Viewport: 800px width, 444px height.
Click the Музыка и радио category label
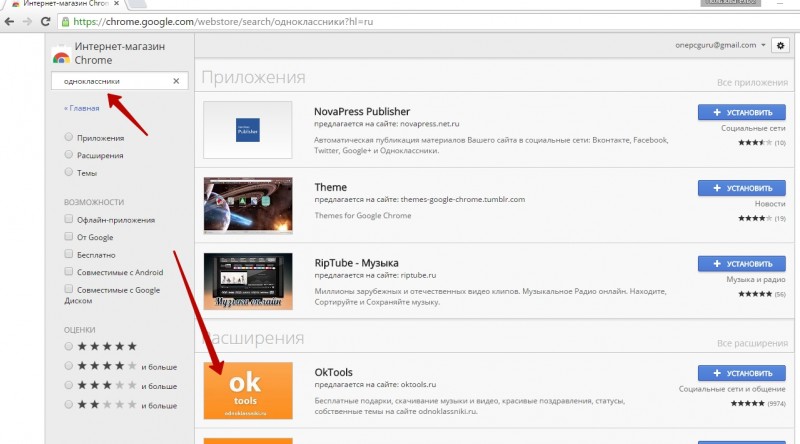pyautogui.click(x=756, y=279)
